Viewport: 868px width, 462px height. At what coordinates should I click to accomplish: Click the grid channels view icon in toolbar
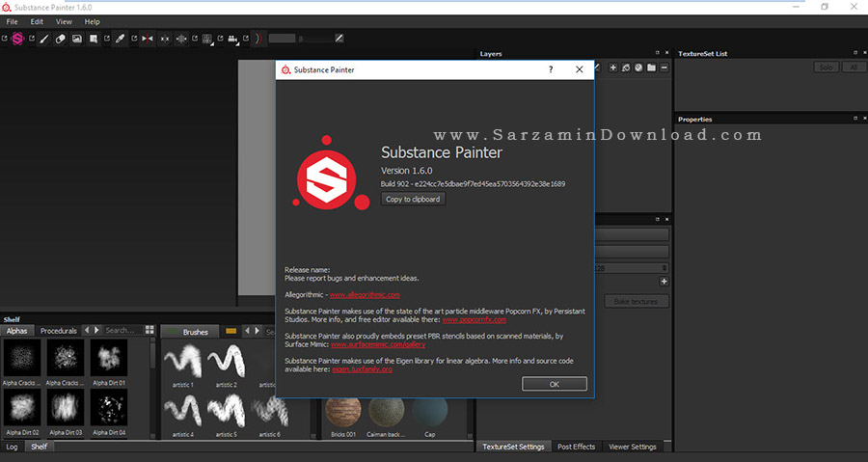(207, 39)
